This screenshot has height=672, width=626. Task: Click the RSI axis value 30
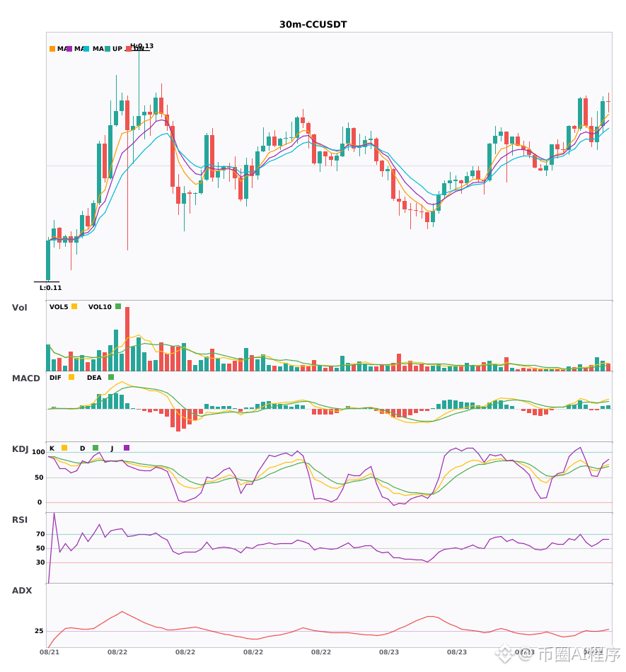point(41,562)
